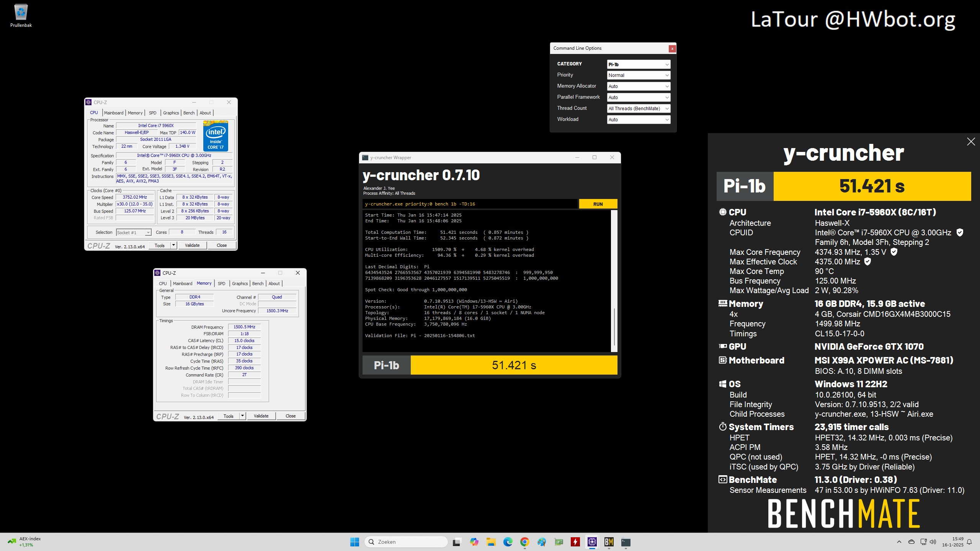This screenshot has height=551, width=980.
Task: Switch to BenchMate via its BM taskbar icon
Action: point(609,542)
